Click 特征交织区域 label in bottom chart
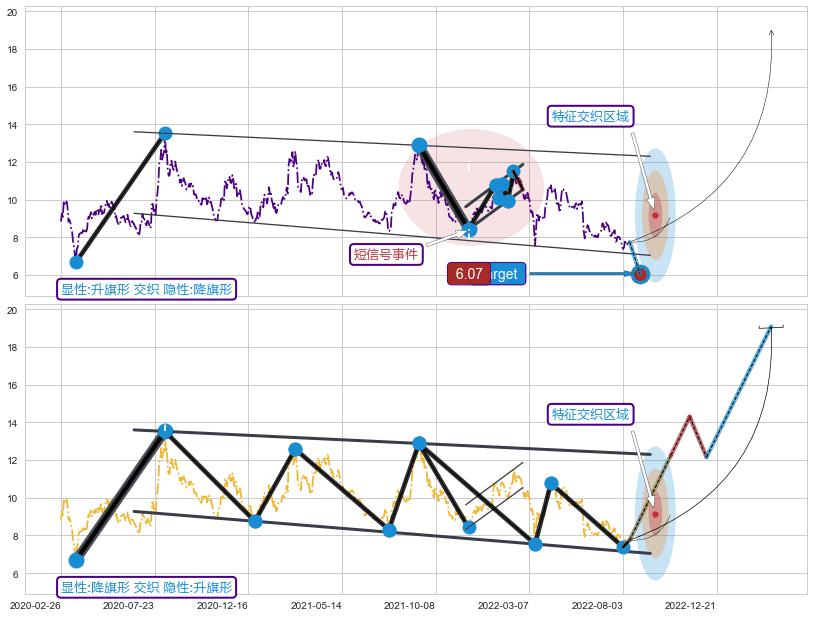This screenshot has height=617, width=813. (591, 414)
